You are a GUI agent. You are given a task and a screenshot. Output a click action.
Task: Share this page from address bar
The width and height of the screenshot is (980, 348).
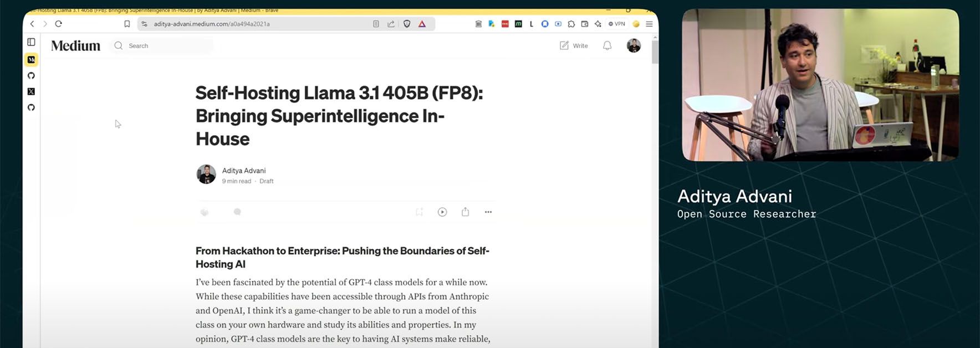point(391,24)
